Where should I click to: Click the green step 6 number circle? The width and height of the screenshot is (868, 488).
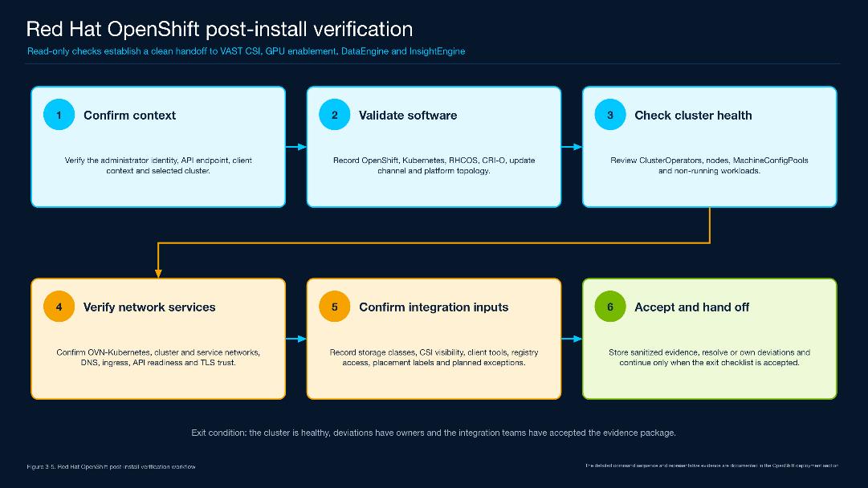click(610, 307)
